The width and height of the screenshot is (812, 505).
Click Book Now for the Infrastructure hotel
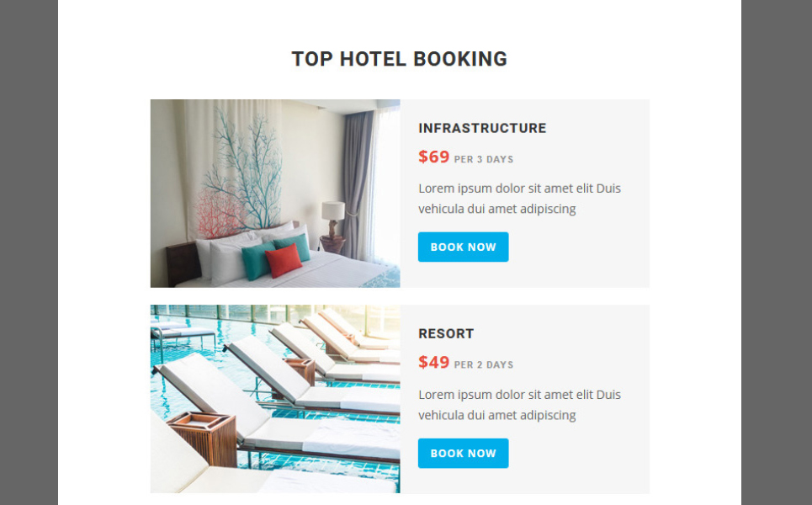point(463,247)
